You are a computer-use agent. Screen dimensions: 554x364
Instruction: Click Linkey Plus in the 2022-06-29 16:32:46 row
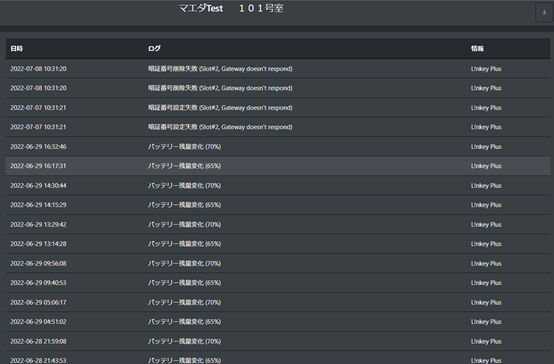486,146
